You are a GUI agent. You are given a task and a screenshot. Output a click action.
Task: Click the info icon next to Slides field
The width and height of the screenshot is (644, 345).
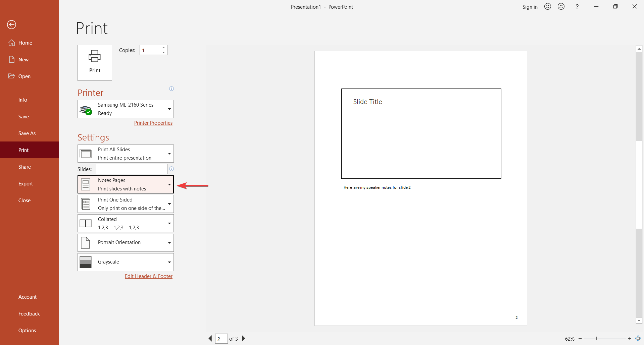[x=171, y=169]
